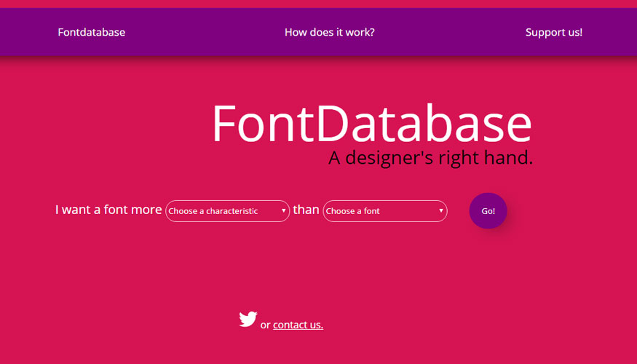This screenshot has width=637, height=364.
Task: Click the purple Go! button
Action: [x=488, y=211]
